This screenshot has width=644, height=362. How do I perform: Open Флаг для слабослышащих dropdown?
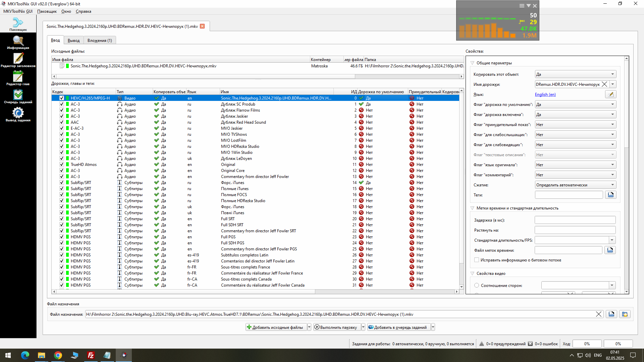575,135
